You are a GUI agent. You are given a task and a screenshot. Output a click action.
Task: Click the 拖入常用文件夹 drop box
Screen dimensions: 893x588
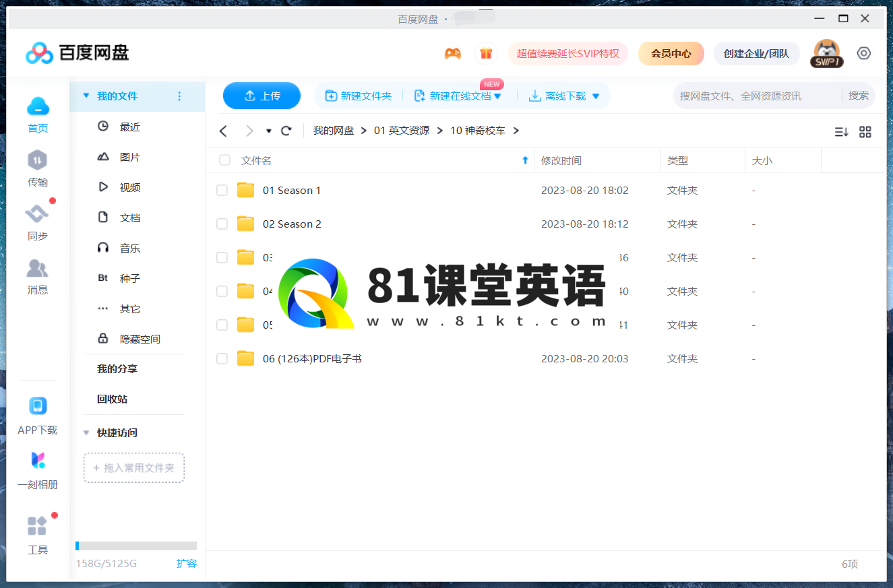click(134, 467)
